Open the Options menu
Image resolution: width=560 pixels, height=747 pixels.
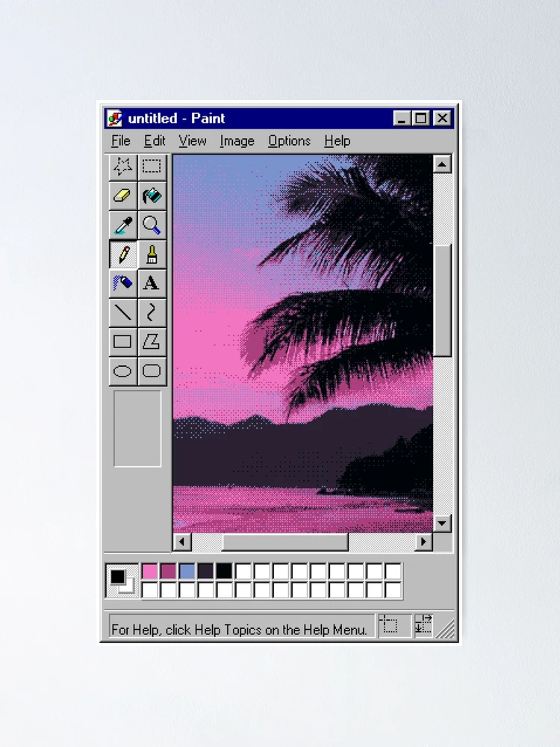click(x=289, y=141)
